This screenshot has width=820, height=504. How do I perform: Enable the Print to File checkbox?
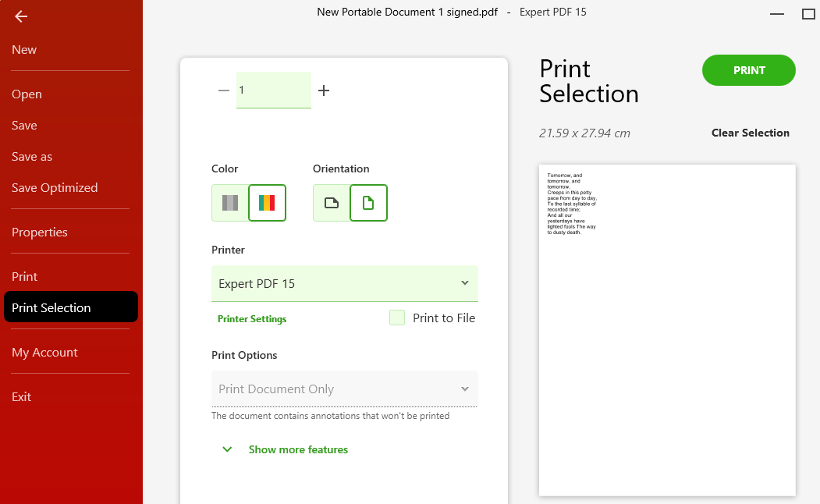point(397,318)
